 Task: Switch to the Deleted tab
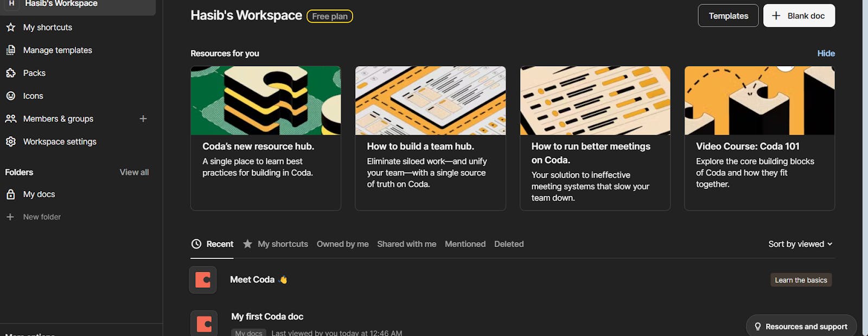[509, 244]
